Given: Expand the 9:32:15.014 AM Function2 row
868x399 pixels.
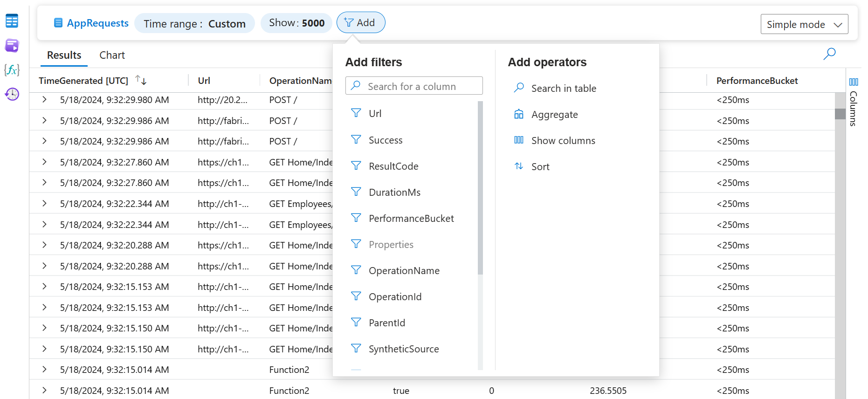Looking at the screenshot, I should [44, 370].
